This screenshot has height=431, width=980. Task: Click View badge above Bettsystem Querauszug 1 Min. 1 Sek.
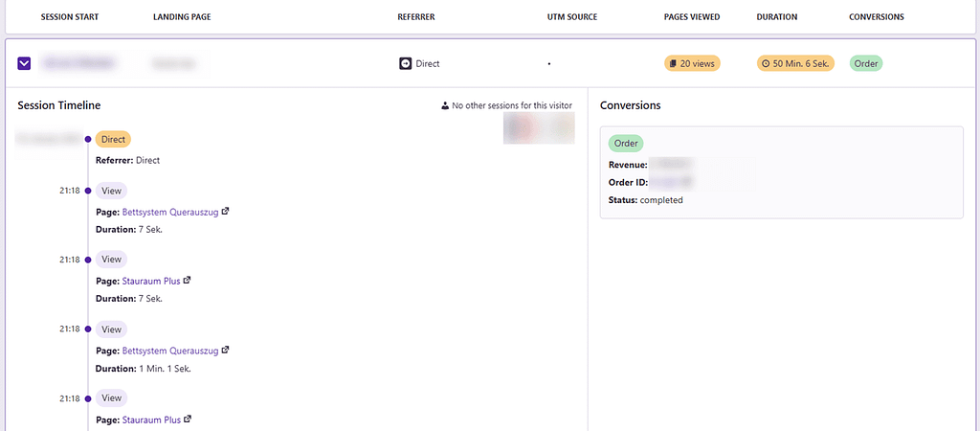click(111, 329)
